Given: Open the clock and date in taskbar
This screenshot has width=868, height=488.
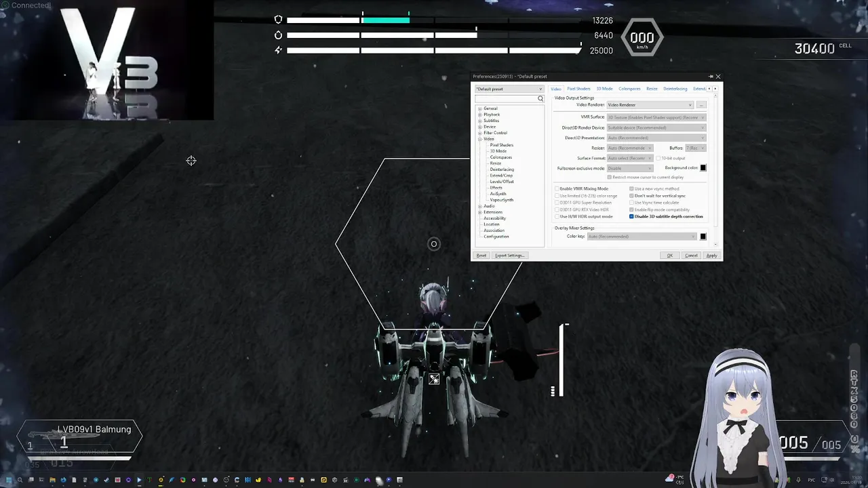Looking at the screenshot, I should coord(851,480).
